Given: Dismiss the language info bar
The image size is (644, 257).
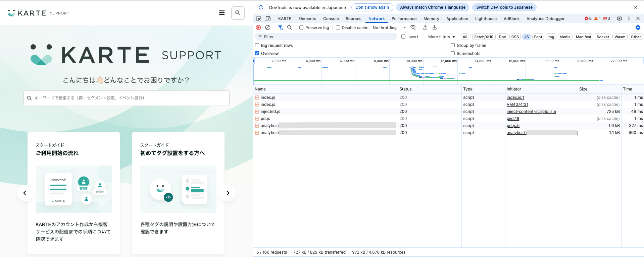Looking at the screenshot, I should [x=636, y=7].
